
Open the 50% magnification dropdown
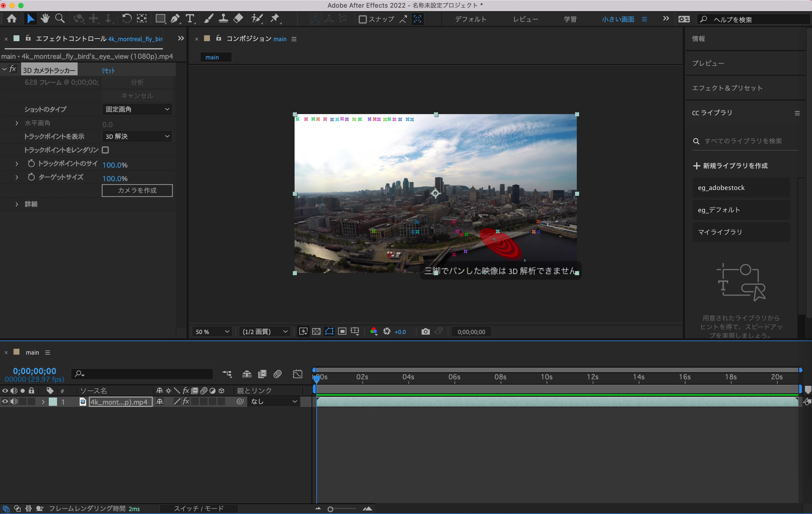tap(212, 331)
